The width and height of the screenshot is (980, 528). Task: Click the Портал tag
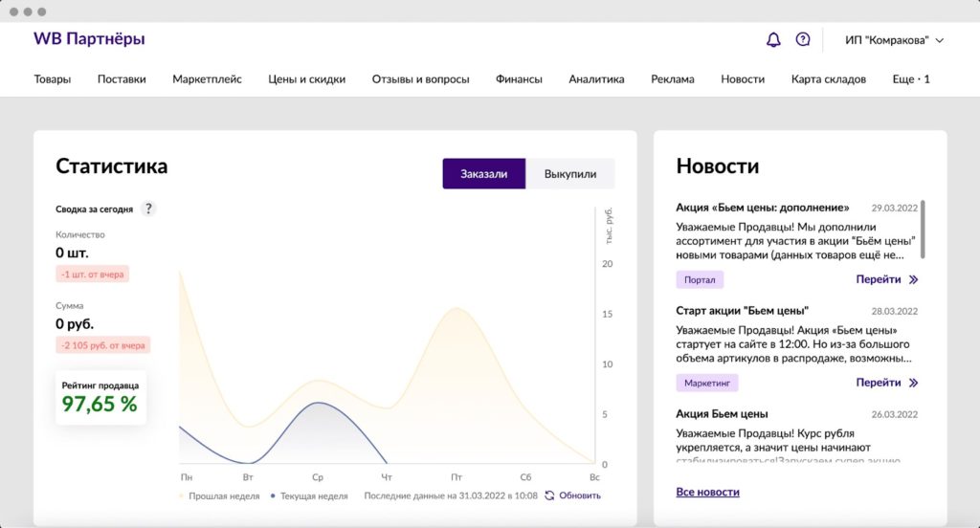pyautogui.click(x=700, y=280)
